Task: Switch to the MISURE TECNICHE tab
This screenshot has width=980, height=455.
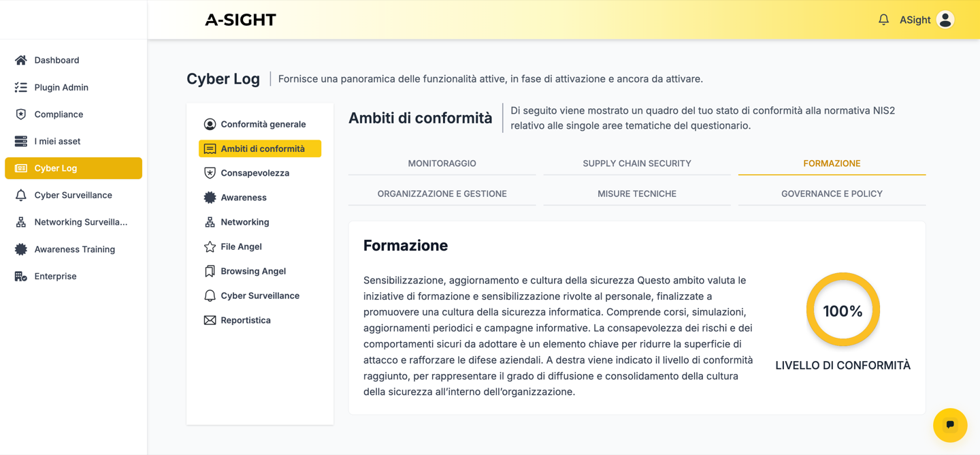Action: point(636,193)
